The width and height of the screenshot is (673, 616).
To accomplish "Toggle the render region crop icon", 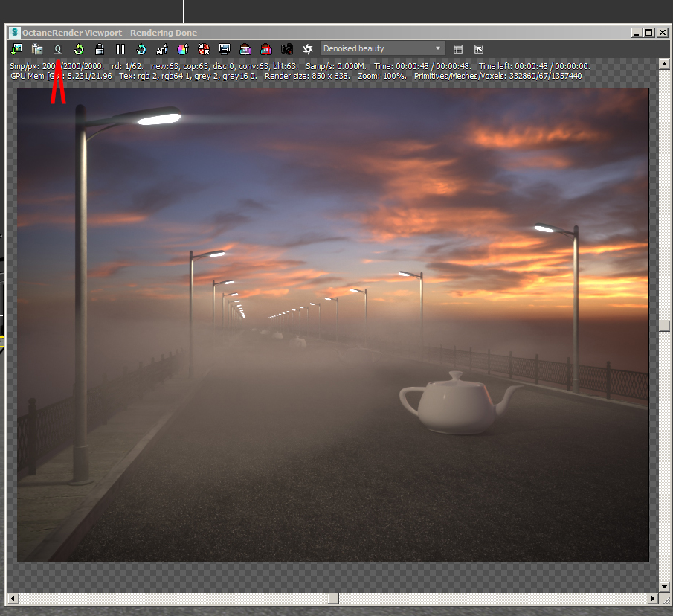I will point(245,49).
